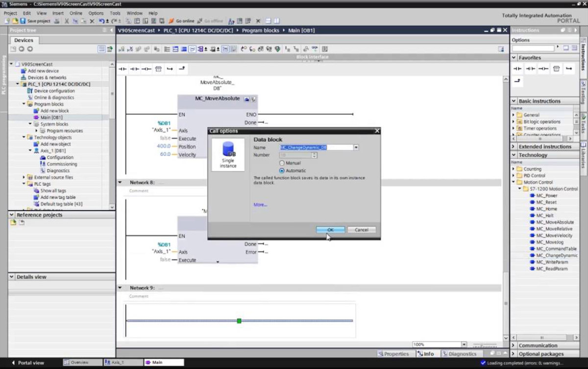Viewport: 588px width, 369px height.
Task: Click Show all tags under PLC tags
Action: coord(53,191)
